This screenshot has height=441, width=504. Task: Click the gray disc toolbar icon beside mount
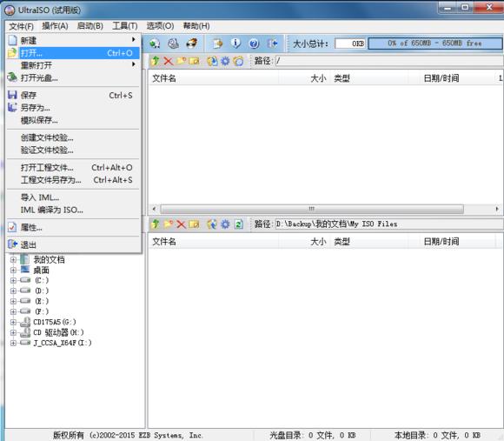point(173,43)
